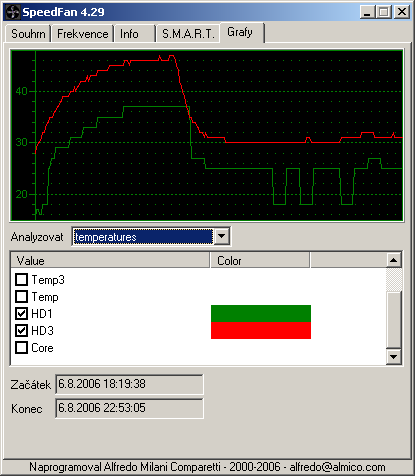This screenshot has width=415, height=476.
Task: Click the list scrollbar up arrow
Action: pos(394,260)
